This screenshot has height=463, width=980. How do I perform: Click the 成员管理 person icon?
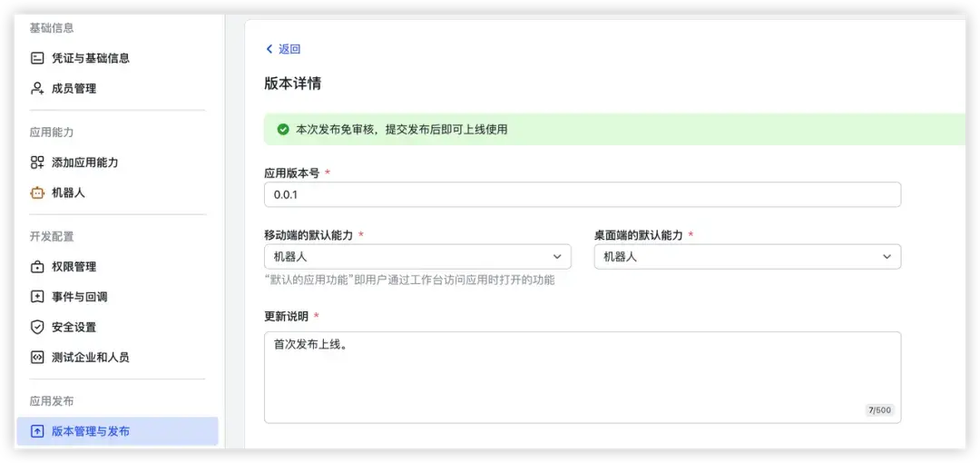37,89
